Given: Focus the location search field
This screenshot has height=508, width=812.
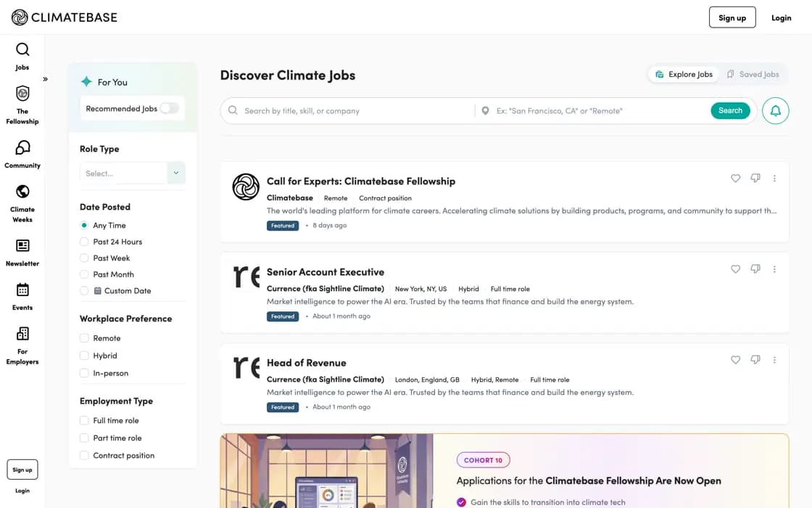Looking at the screenshot, I should click(x=592, y=111).
